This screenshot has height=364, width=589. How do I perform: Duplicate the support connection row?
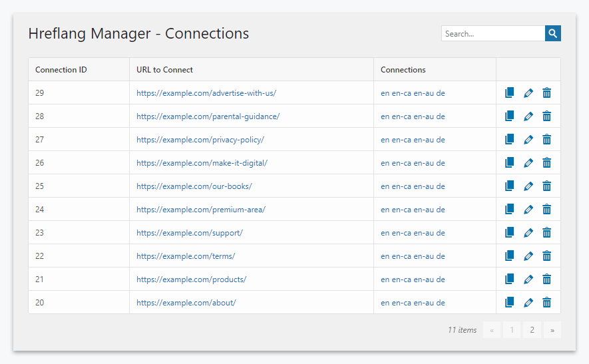510,233
